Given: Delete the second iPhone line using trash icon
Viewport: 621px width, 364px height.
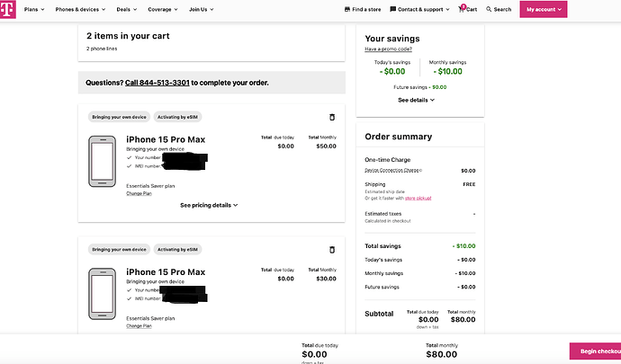Looking at the screenshot, I should 331,249.
